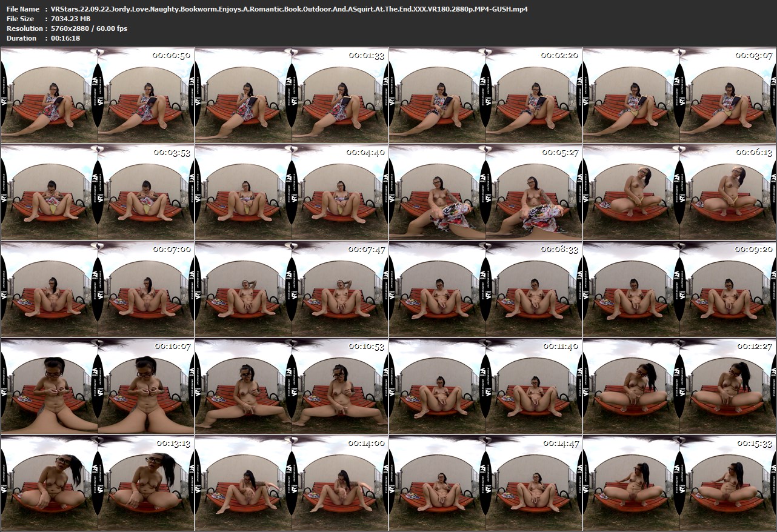The image size is (777, 532).
Task: Select the thumbnail stamped 00:04:40
Action: click(291, 191)
